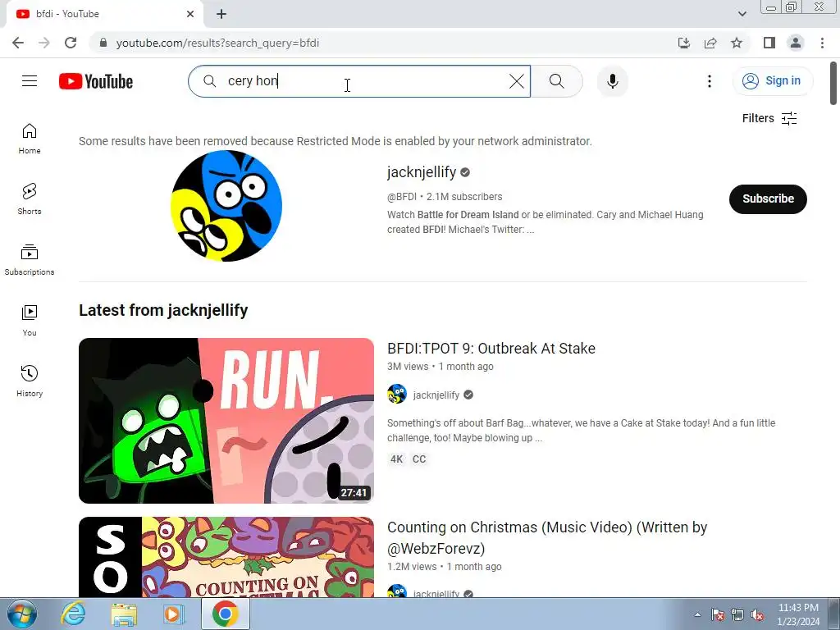The width and height of the screenshot is (840, 630).
Task: Open BFDI:TPOT 9: Outbreak At Stake title
Action: [491, 348]
